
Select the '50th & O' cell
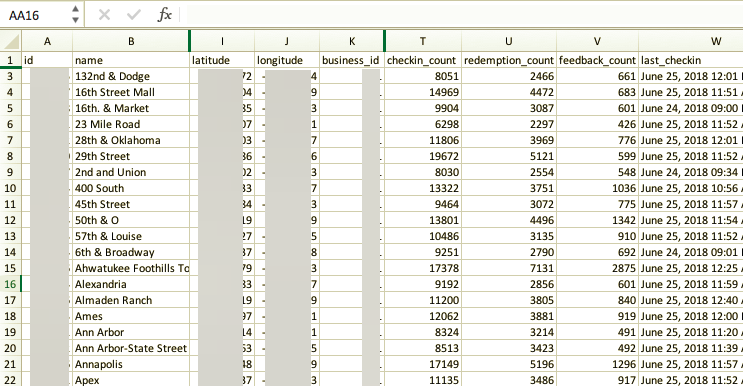pyautogui.click(x=131, y=220)
